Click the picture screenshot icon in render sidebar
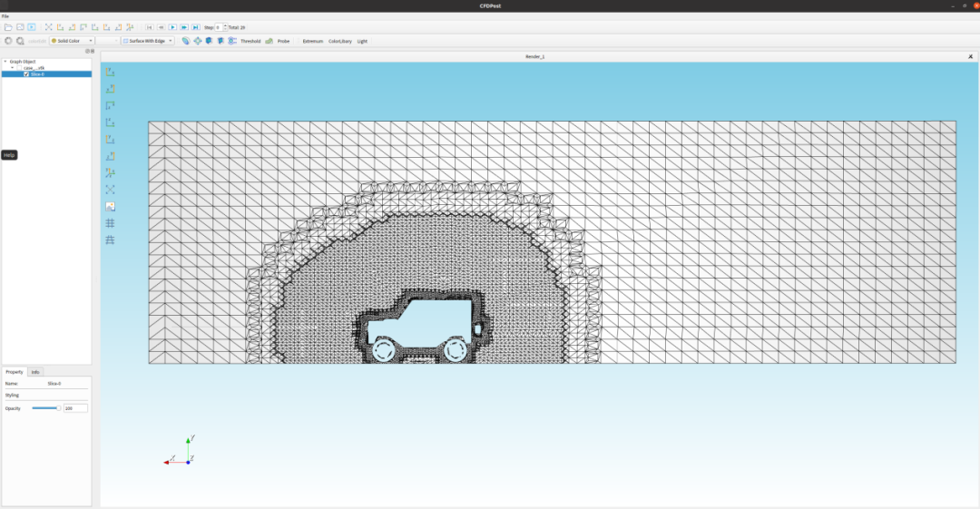The height and width of the screenshot is (509, 980). click(x=110, y=206)
